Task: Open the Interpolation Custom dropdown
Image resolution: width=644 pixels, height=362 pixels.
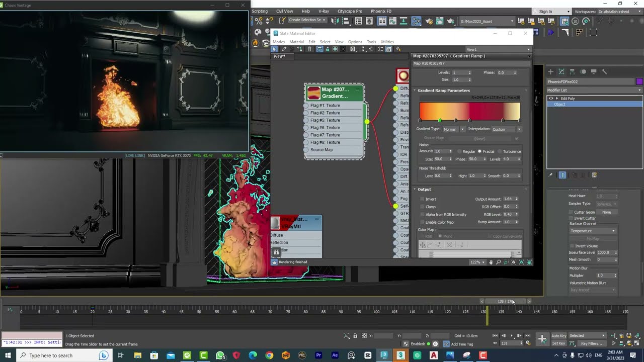Action: (507, 129)
